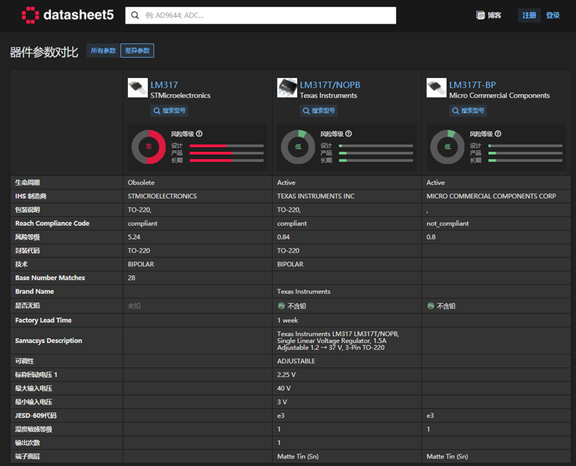The height and width of the screenshot is (466, 576).
Task: Select the '3 V' minimum input voltage cell
Action: [346, 402]
